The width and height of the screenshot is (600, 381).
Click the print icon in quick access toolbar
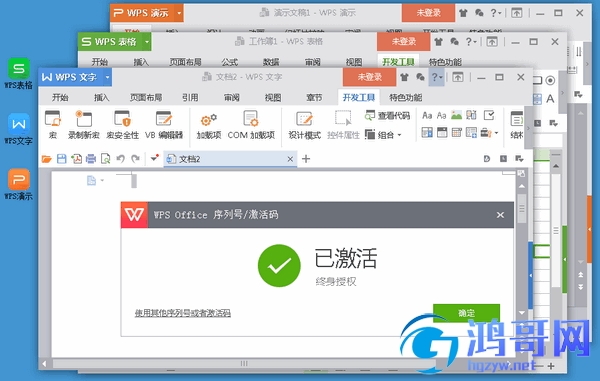(x=91, y=159)
